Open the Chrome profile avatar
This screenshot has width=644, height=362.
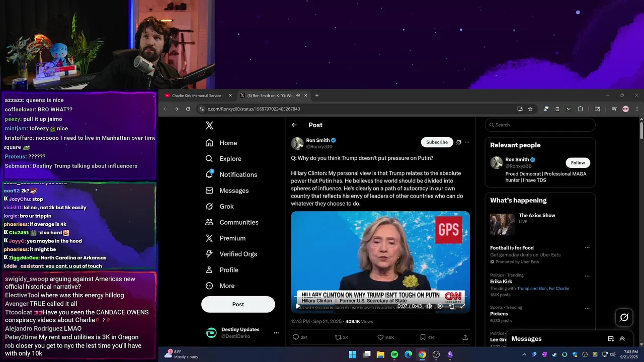point(625,109)
